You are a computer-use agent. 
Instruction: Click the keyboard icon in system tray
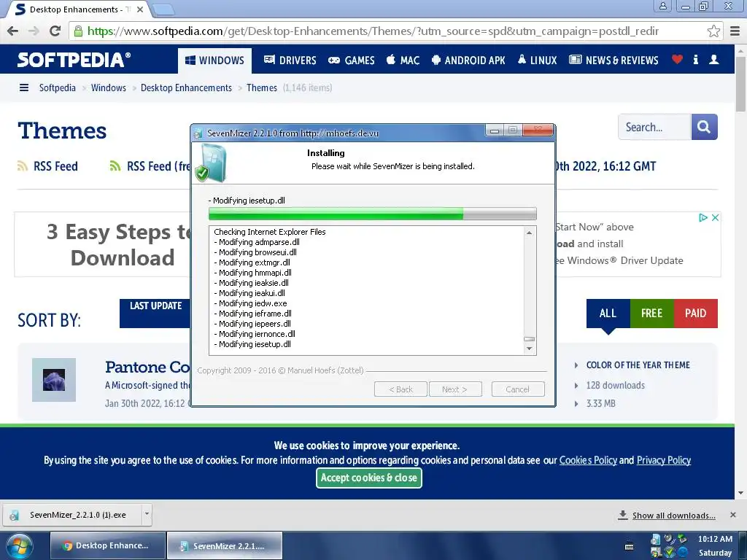point(630,546)
